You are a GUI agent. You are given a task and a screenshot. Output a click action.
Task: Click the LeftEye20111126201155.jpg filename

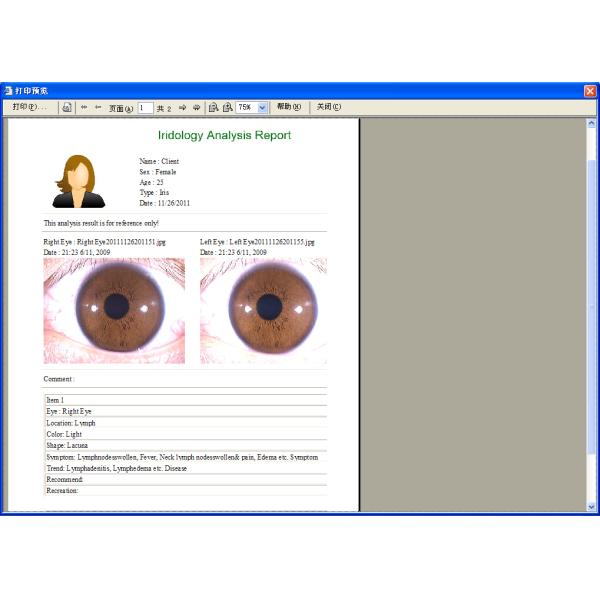(x=272, y=242)
